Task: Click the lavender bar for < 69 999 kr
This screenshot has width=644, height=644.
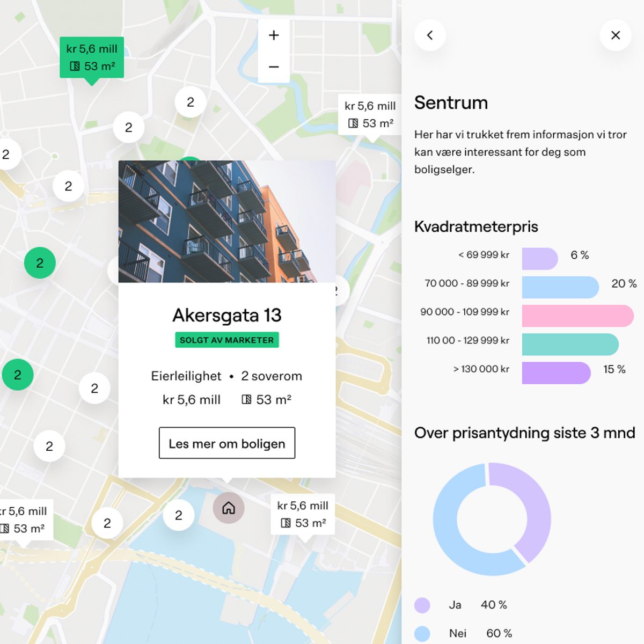Action: pos(540,259)
